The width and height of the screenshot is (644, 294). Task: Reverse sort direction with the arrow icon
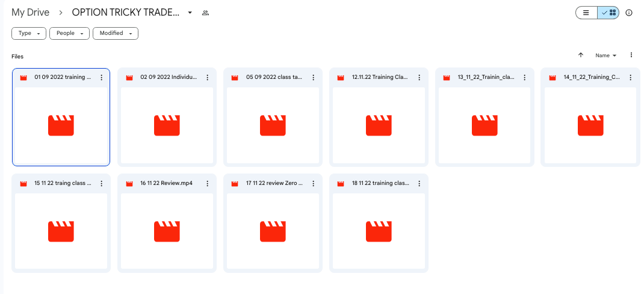click(x=581, y=55)
